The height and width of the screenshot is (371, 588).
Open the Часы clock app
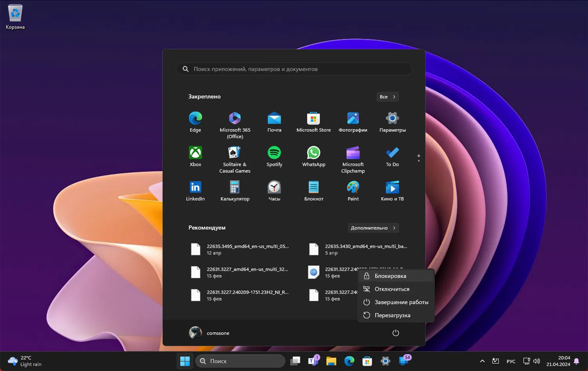[x=274, y=191]
